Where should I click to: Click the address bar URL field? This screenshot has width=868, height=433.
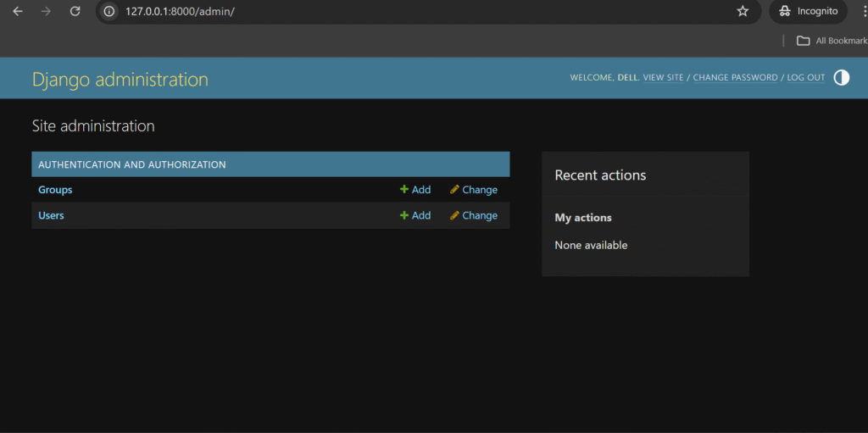pyautogui.click(x=426, y=11)
